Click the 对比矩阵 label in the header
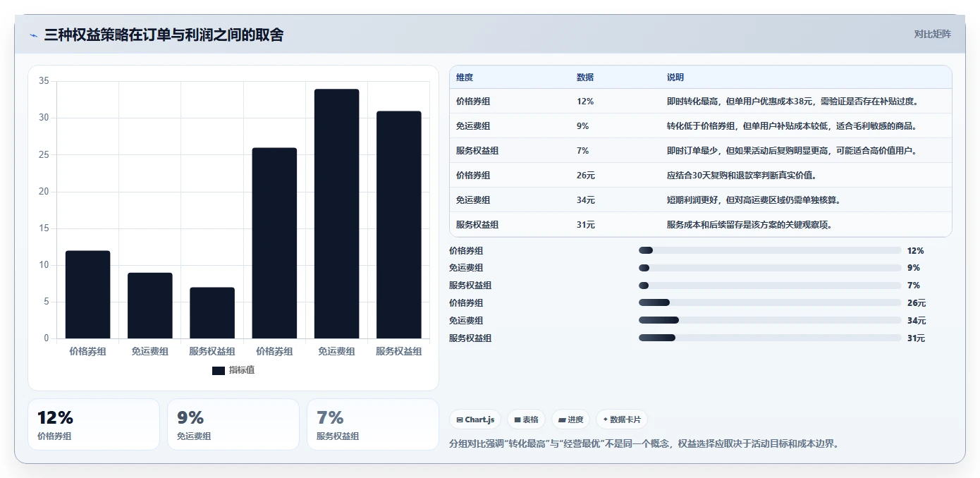980x478 pixels. point(932,34)
